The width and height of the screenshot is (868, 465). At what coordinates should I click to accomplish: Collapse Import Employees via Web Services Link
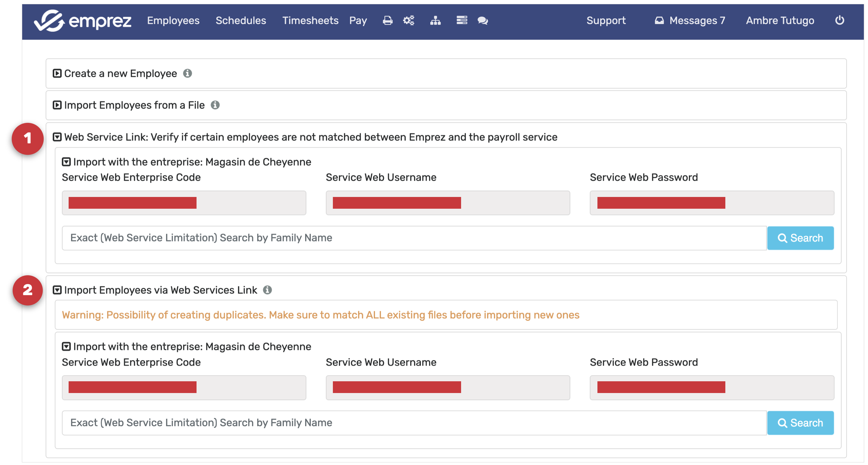point(57,290)
